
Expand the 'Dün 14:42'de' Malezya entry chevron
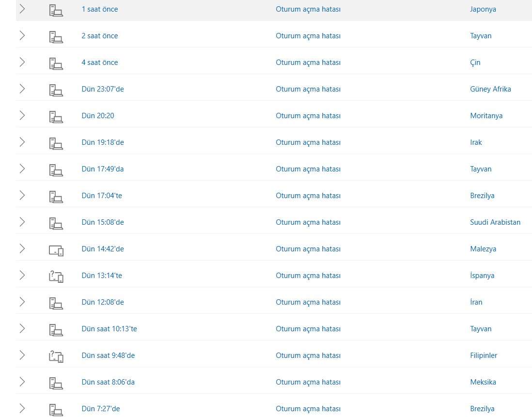click(22, 249)
